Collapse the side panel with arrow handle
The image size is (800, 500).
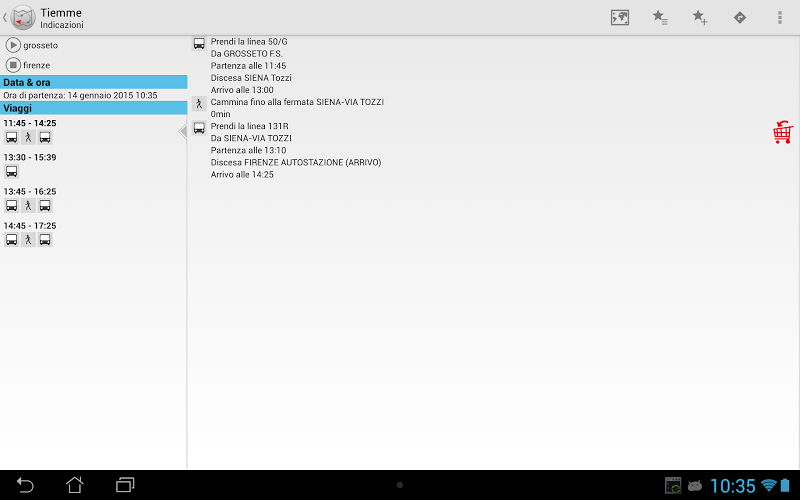[x=183, y=132]
